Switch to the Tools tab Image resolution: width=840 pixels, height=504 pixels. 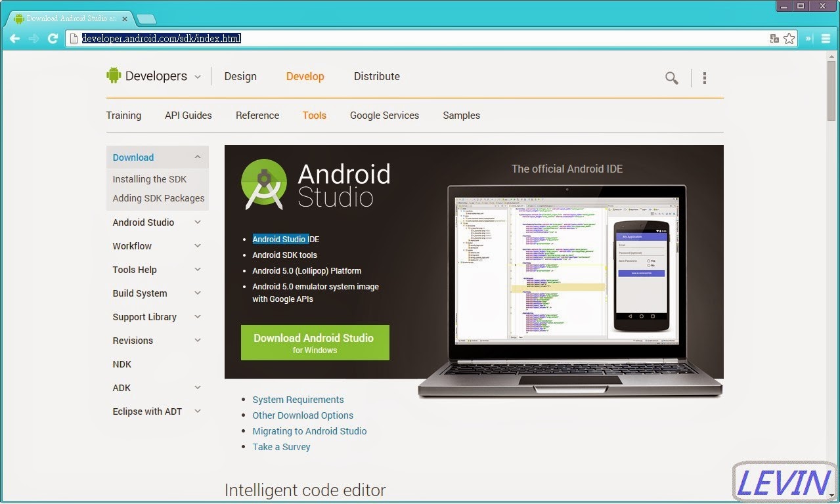click(x=314, y=115)
